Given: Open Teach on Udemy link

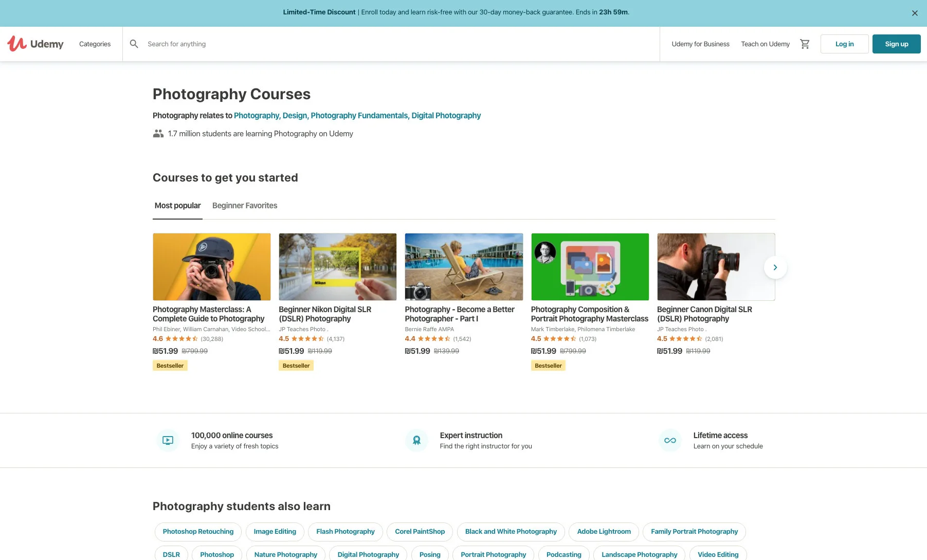Looking at the screenshot, I should [x=765, y=44].
